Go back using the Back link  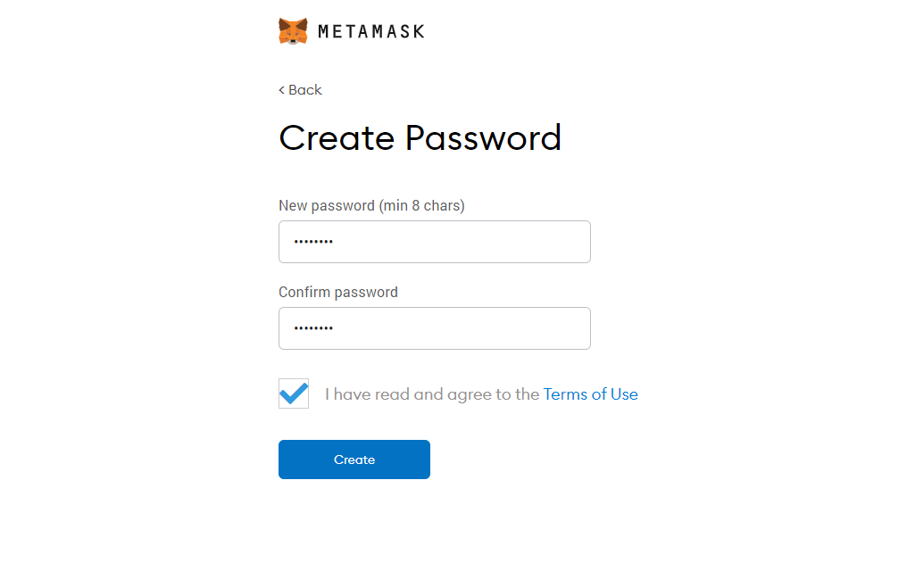[x=300, y=89]
